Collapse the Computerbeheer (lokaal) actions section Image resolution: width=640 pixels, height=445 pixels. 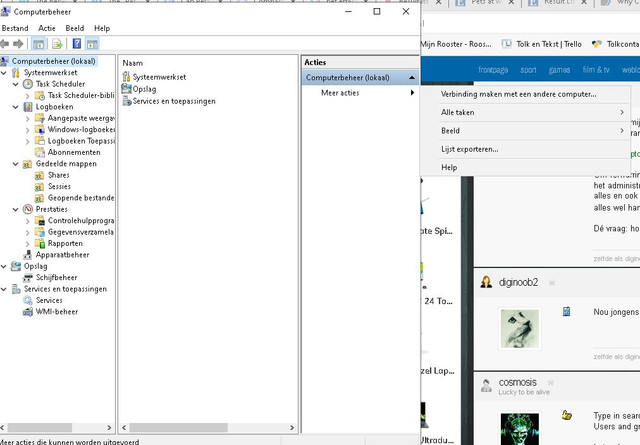tap(412, 78)
